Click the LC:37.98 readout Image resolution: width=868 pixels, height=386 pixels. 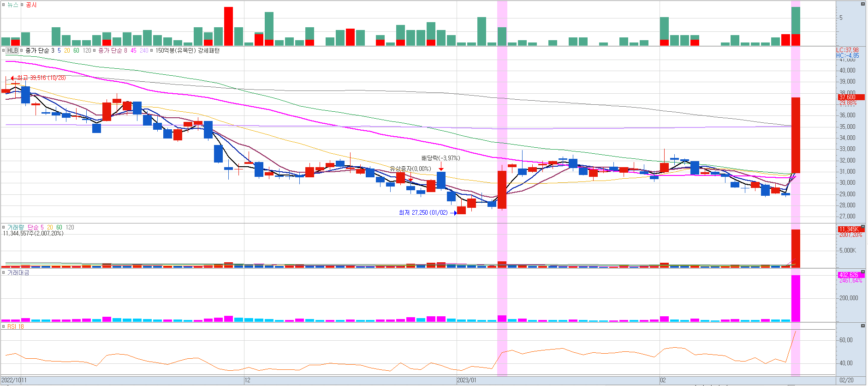[848, 50]
